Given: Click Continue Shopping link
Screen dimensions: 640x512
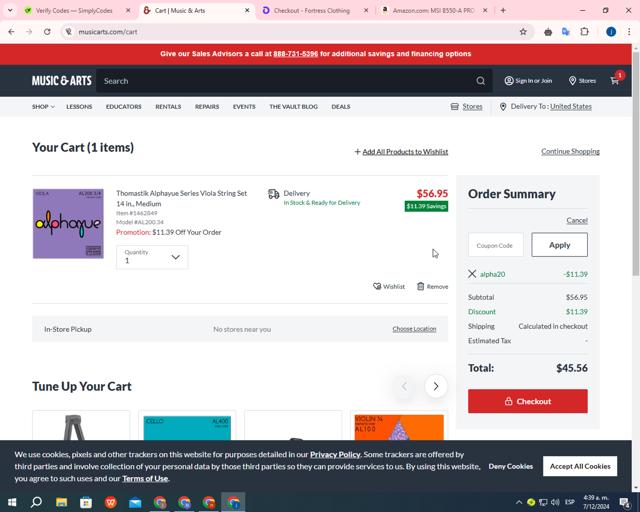Looking at the screenshot, I should pyautogui.click(x=570, y=151).
